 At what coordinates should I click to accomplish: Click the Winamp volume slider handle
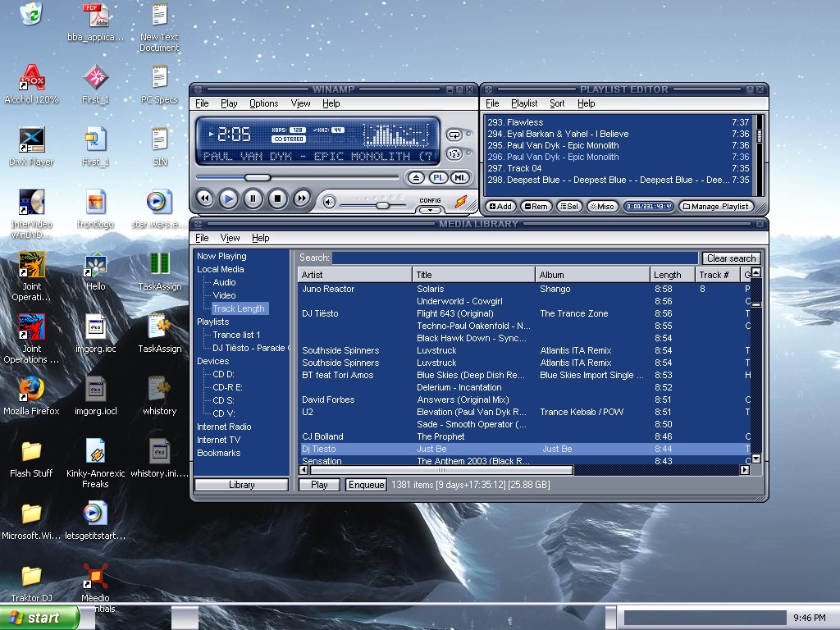click(x=382, y=205)
